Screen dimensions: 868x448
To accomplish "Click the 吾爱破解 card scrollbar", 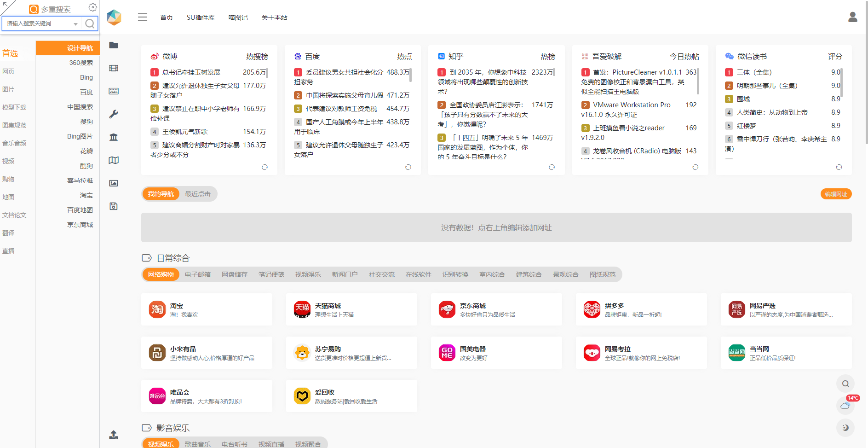I will tap(698, 81).
